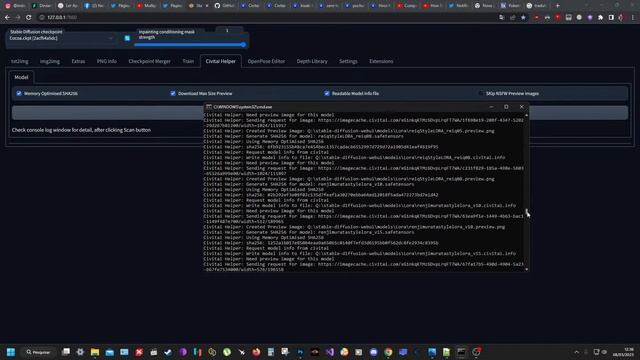Open the Extras tab

click(78, 61)
